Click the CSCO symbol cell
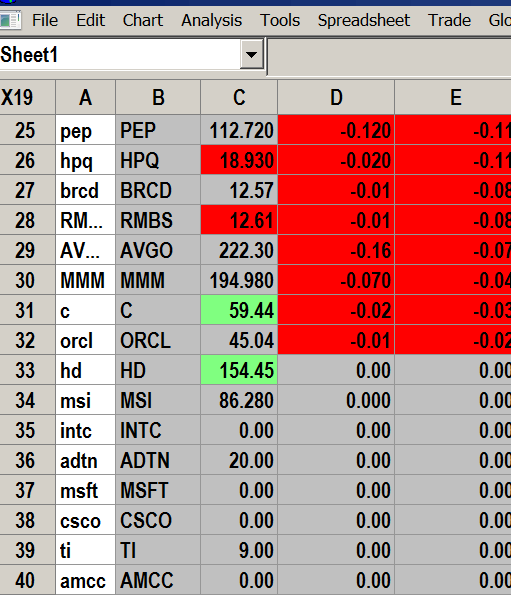This screenshot has height=595, width=511. [158, 520]
